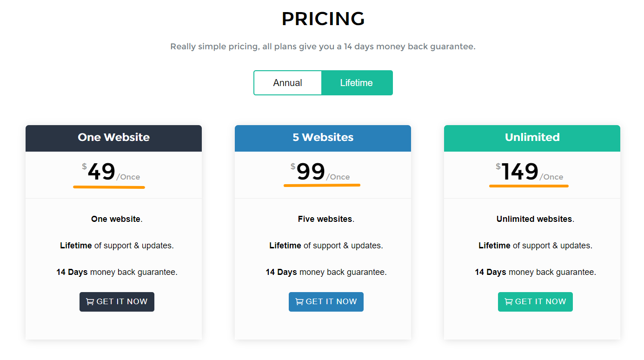644x360 pixels.
Task: Click the One Website card header
Action: [113, 138]
